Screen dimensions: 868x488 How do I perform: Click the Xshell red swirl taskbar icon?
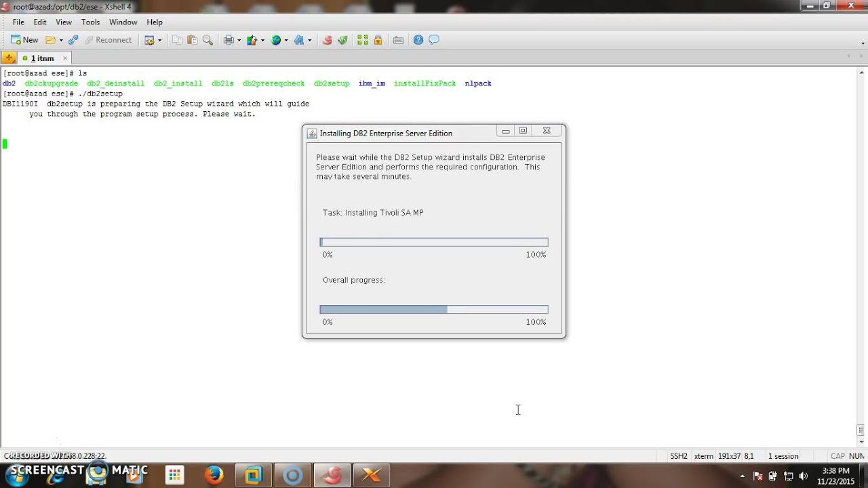332,475
